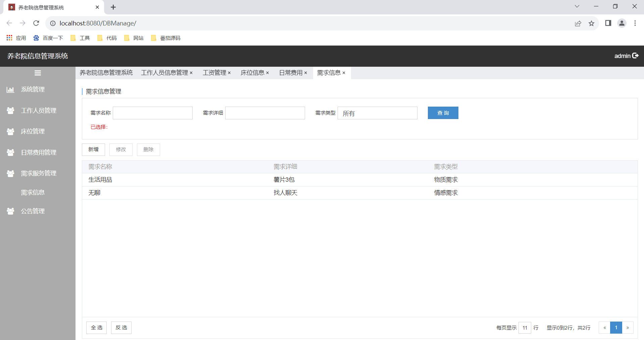Click the share page icon in address bar
This screenshot has height=340, width=644.
[578, 23]
